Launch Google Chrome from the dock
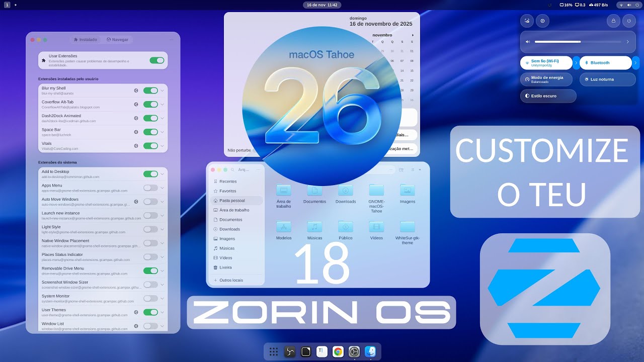Viewport: 644px width, 362px height. (x=338, y=352)
